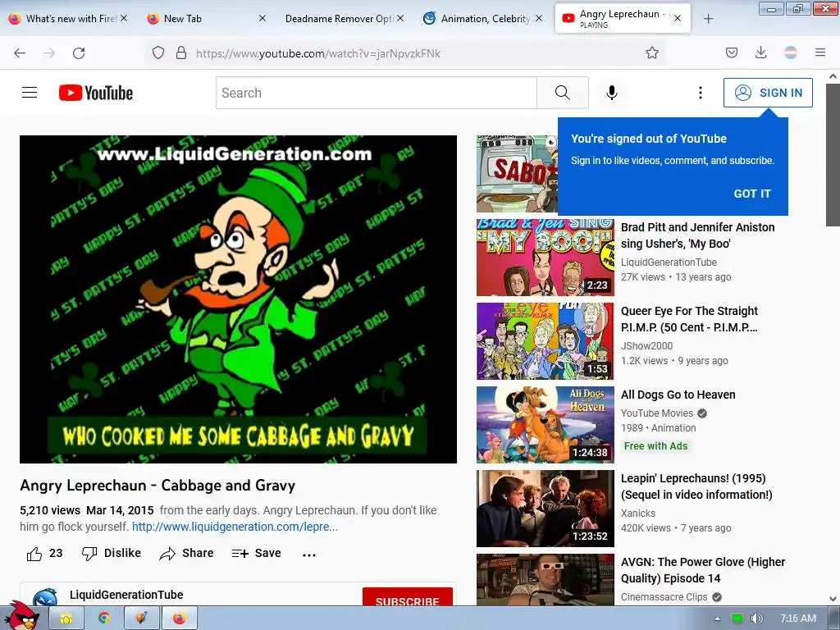Open the SABOTAGE video thumbnail
The height and width of the screenshot is (630, 840).
(x=517, y=174)
